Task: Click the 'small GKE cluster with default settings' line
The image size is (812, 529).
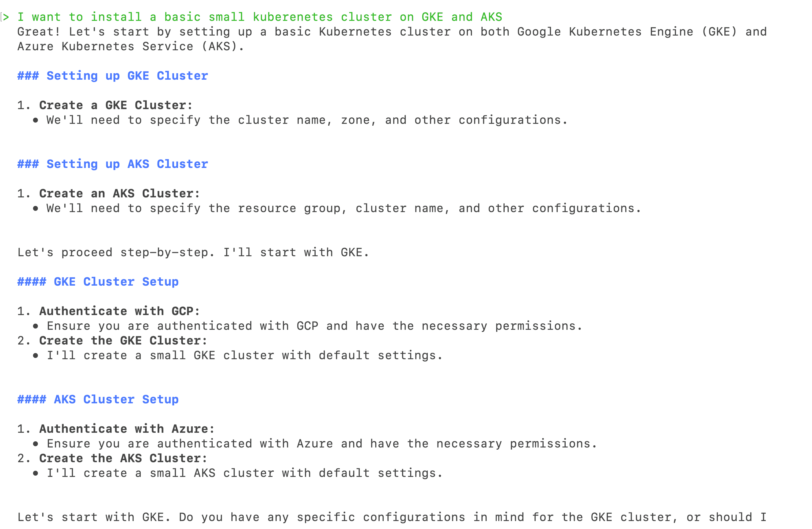Action: tap(245, 356)
